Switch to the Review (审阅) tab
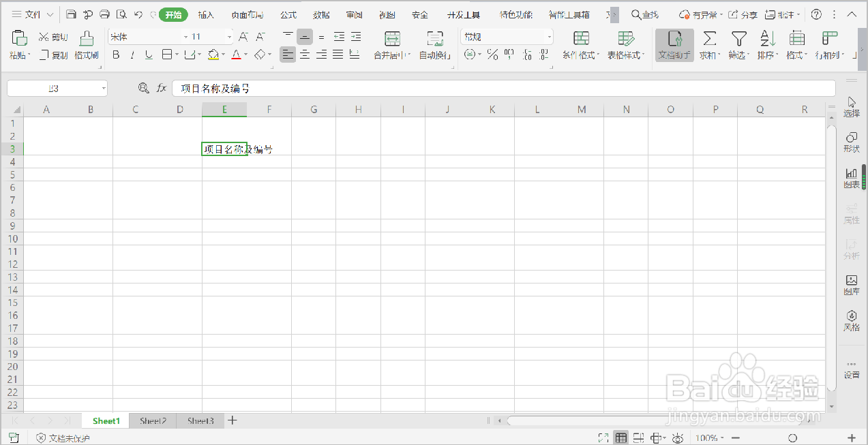This screenshot has width=868, height=445. click(354, 14)
